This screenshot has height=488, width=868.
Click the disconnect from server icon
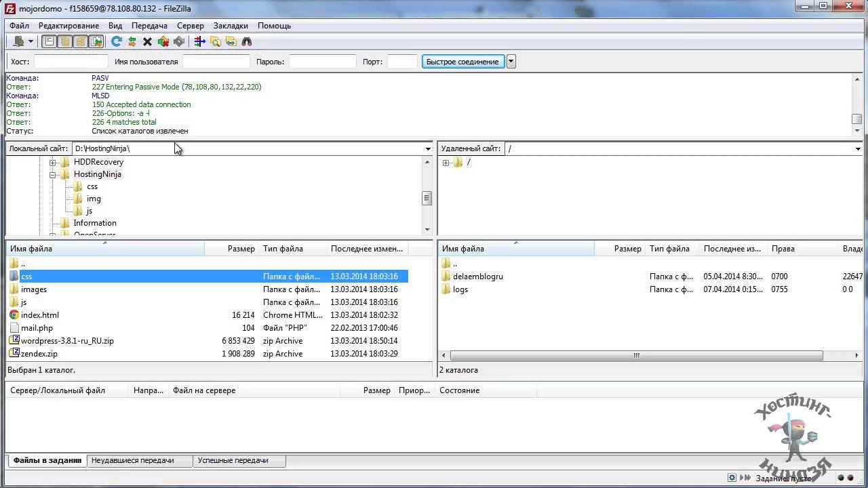(x=163, y=42)
